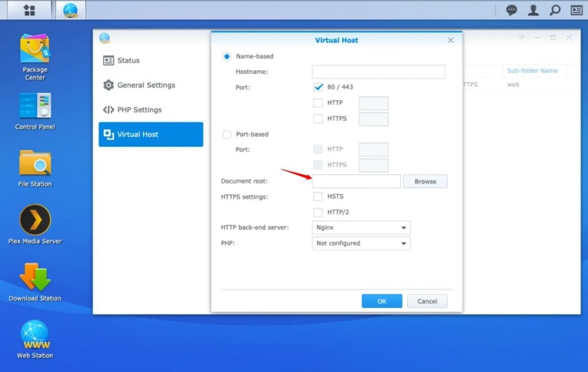Open user options person icon
Screen dimensions: 588x372
533,10
